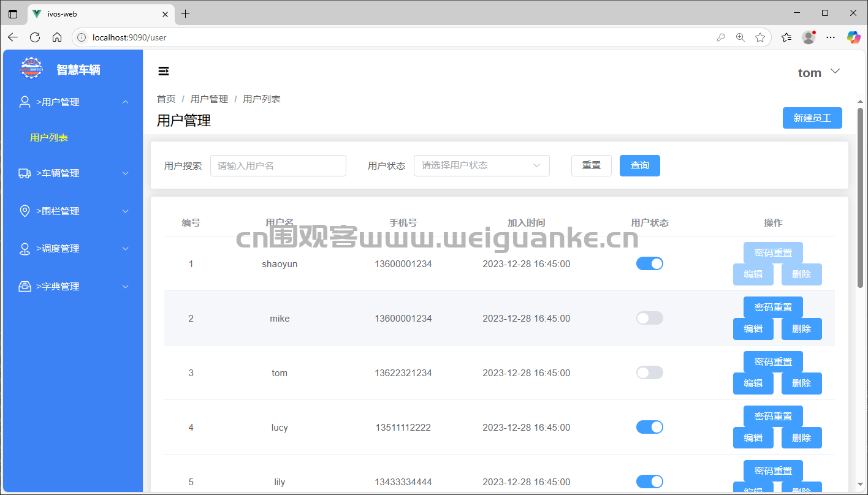Add this page to favorites with the star

760,37
